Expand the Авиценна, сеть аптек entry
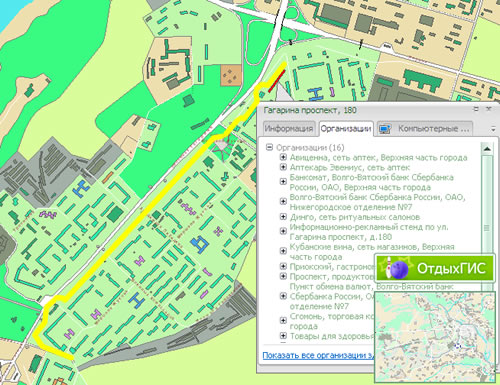500x385 pixels. click(x=283, y=157)
